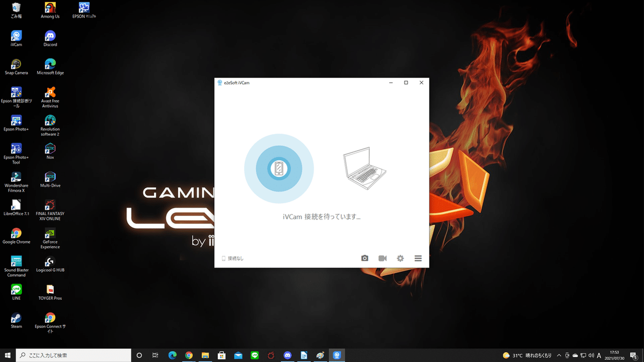Select the Discord desktop shortcut
644x362 pixels.
click(50, 38)
